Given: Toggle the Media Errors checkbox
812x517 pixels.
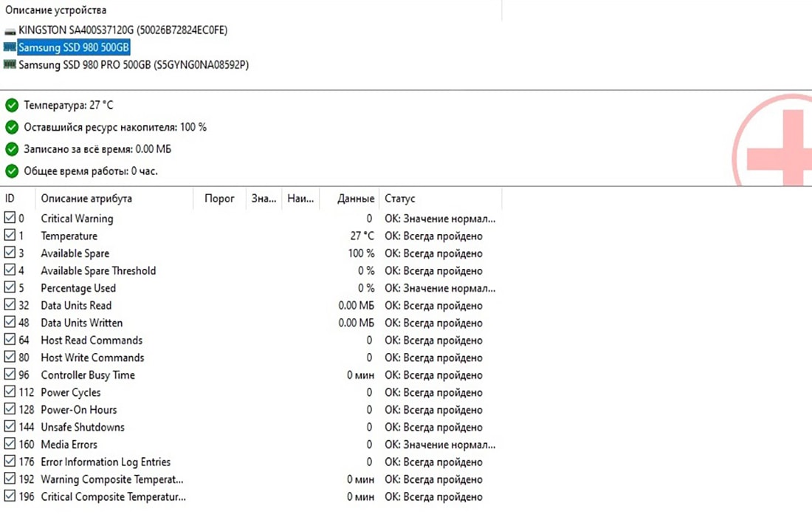Looking at the screenshot, I should point(10,443).
